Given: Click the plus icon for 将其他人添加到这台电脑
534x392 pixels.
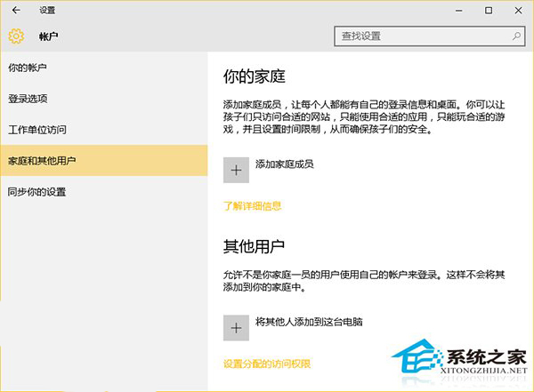Looking at the screenshot, I should 236,328.
